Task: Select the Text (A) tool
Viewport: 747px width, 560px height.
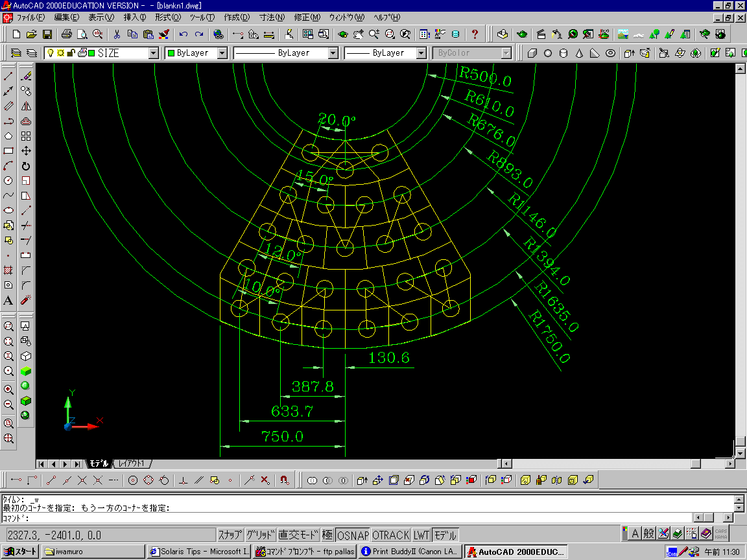Action: click(8, 301)
